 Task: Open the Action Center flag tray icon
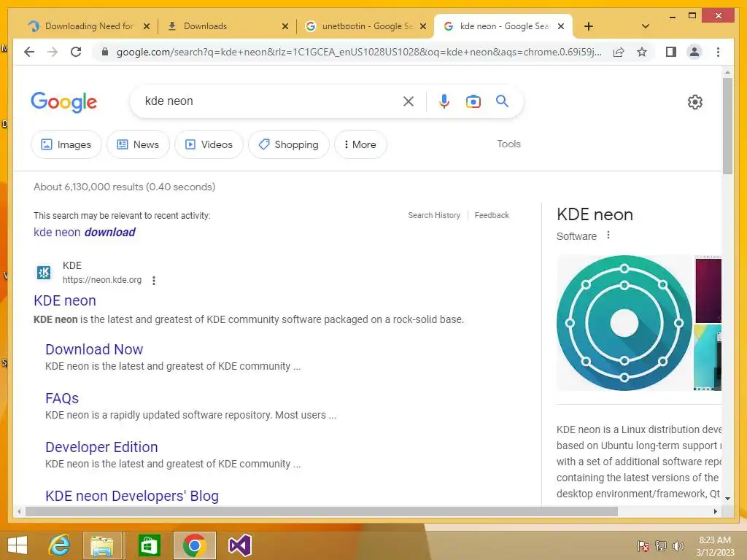(643, 546)
